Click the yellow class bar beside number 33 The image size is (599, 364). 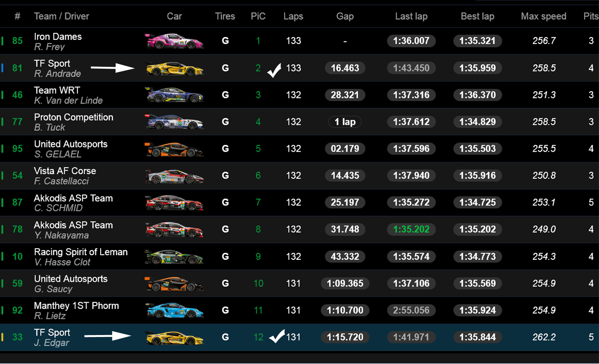click(x=2, y=337)
